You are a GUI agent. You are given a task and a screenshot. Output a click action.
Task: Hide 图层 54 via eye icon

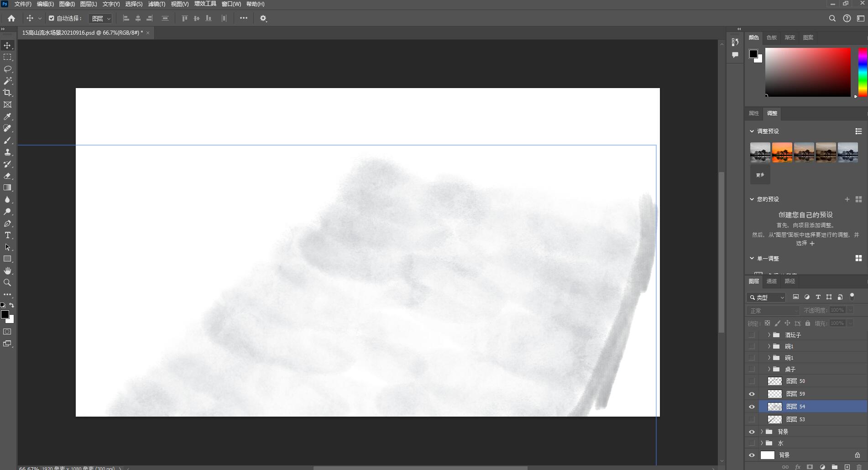(752, 407)
